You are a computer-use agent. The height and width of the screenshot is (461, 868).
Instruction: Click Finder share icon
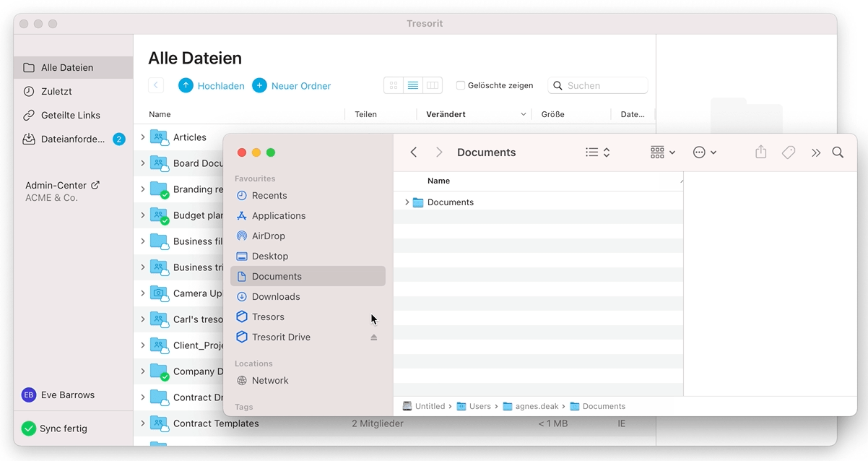click(760, 152)
